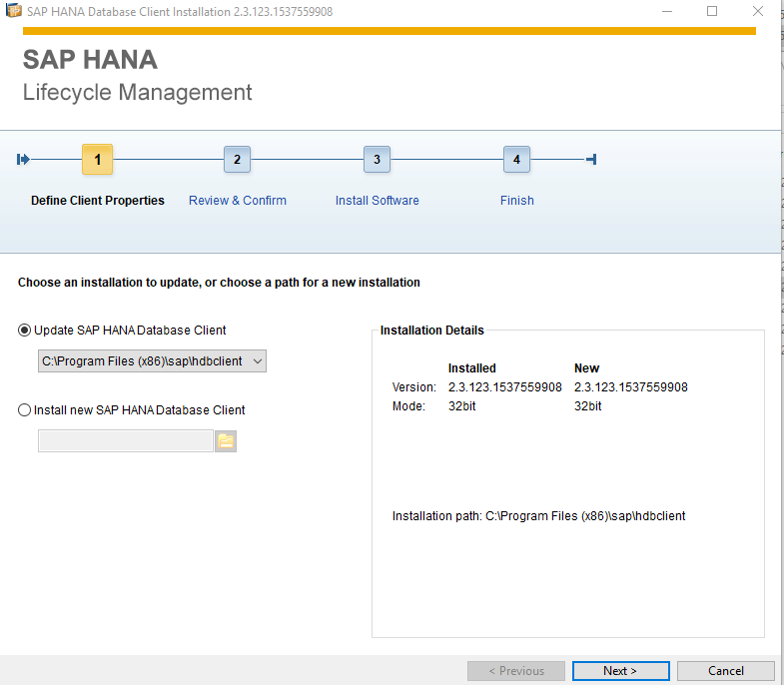Viewport: 784px width, 685px height.
Task: Cancel the installation wizard
Action: pos(725,671)
